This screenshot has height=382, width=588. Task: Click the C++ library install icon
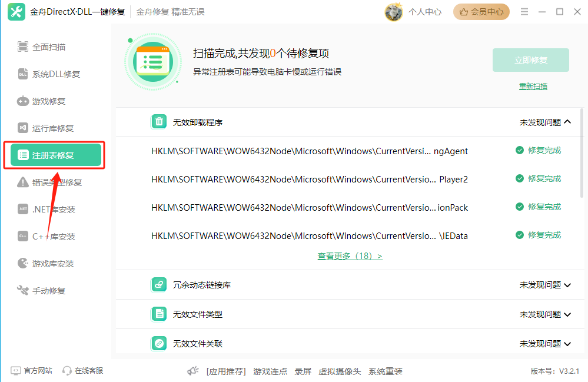[23, 236]
